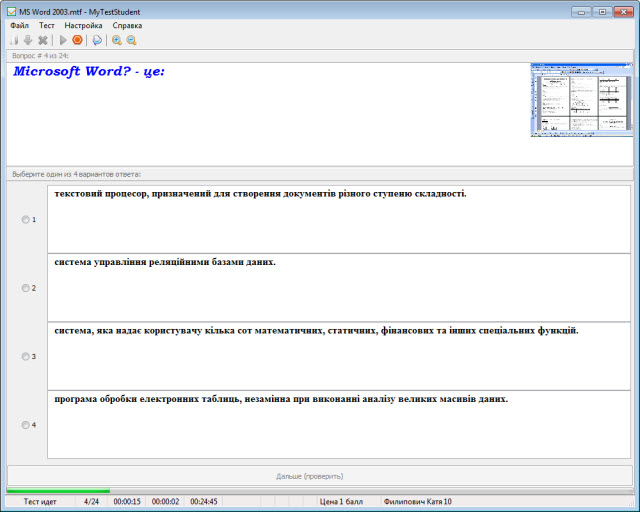
Task: Open the Тест menu
Action: 47,25
